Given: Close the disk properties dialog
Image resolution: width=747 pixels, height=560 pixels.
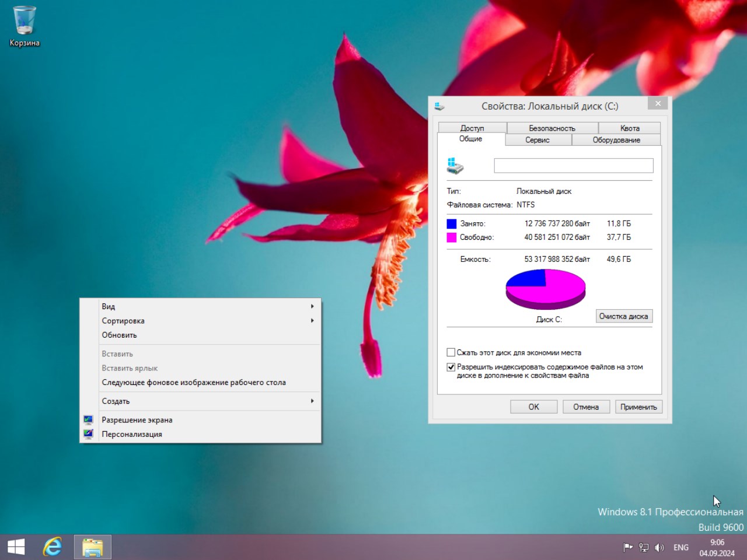Looking at the screenshot, I should (x=658, y=103).
